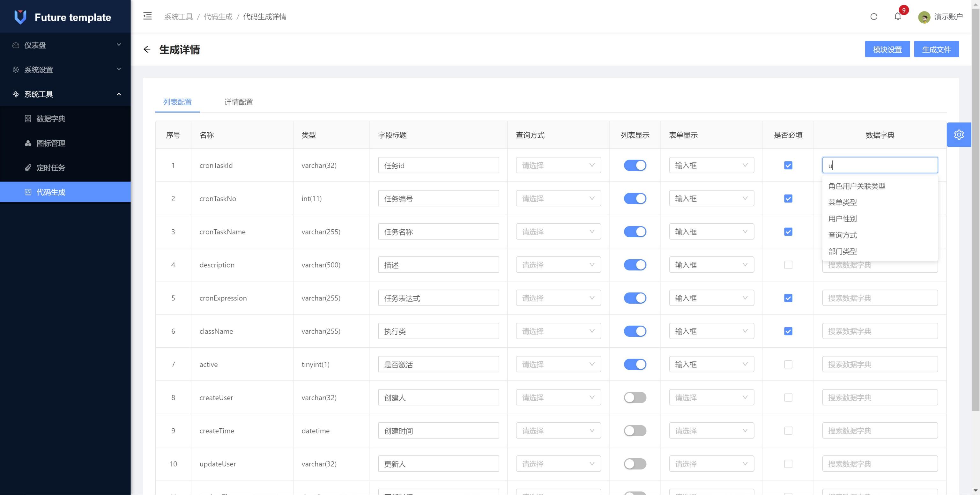Screen dimensions: 980x495
Task: Select 代码生成 menu item
Action: tap(65, 192)
